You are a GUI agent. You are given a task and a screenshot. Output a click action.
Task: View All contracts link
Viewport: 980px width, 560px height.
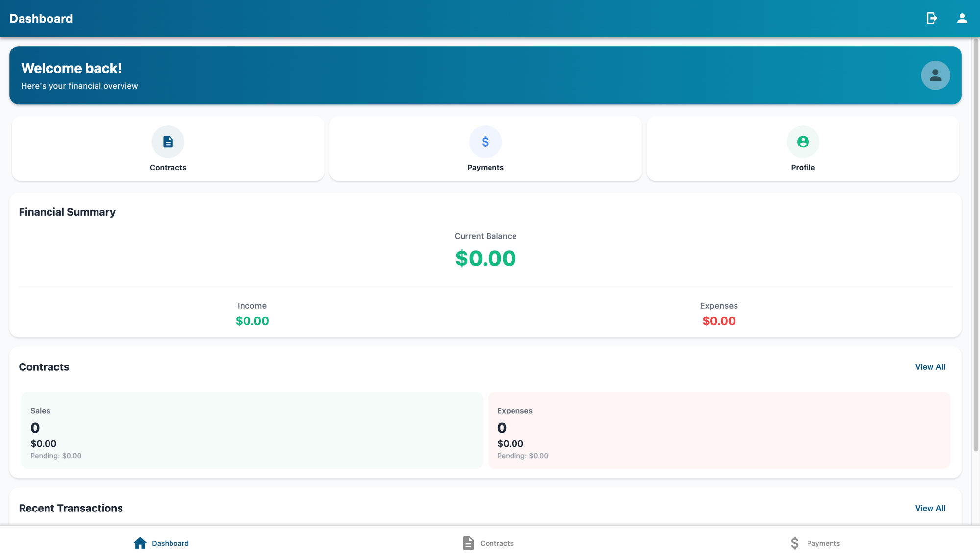(x=930, y=367)
